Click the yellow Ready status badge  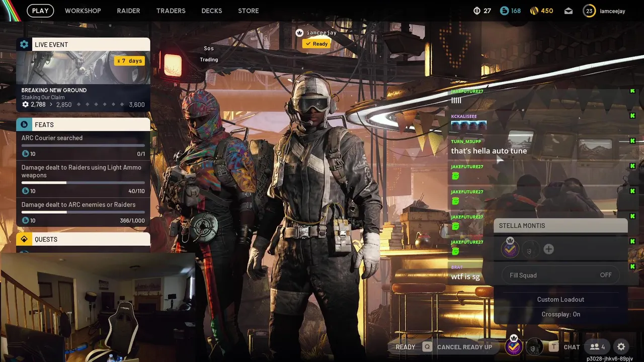pos(316,44)
